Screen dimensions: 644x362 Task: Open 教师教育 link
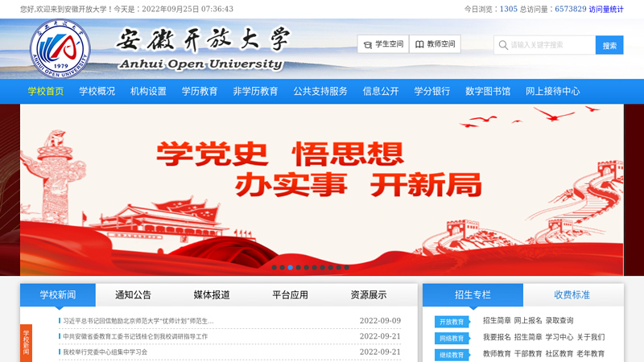pyautogui.click(x=497, y=353)
